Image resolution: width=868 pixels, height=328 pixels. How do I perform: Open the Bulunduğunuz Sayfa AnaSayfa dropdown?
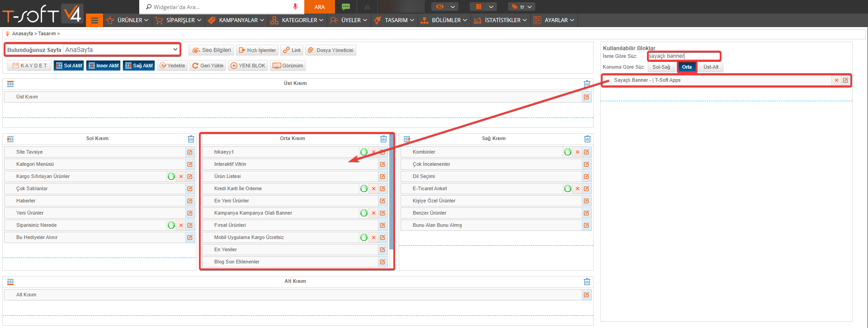click(x=121, y=50)
